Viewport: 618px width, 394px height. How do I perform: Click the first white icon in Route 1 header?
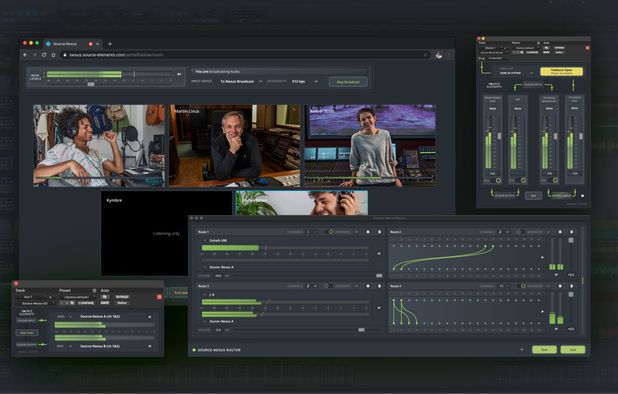(x=368, y=232)
